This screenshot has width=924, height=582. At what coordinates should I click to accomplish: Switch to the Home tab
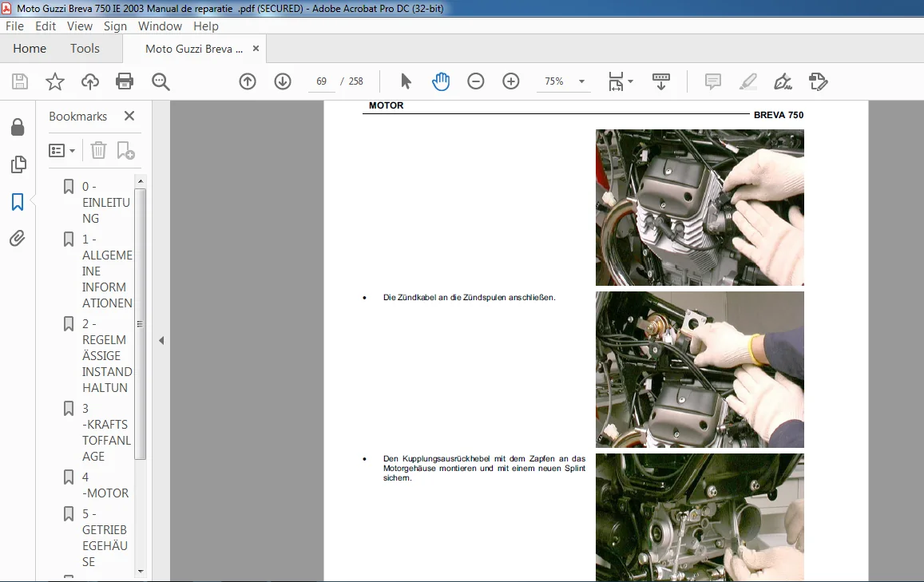(x=30, y=49)
